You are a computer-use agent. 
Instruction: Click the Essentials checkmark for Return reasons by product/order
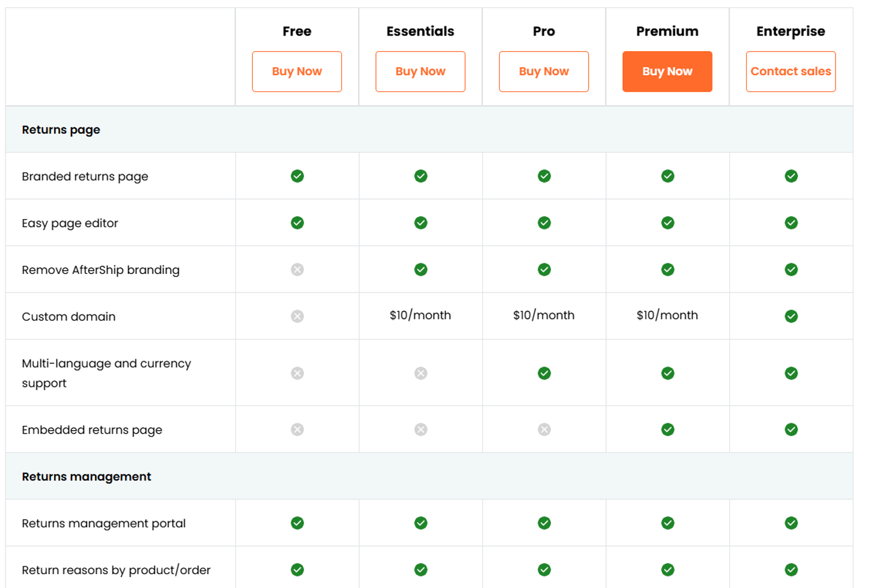pyautogui.click(x=421, y=570)
